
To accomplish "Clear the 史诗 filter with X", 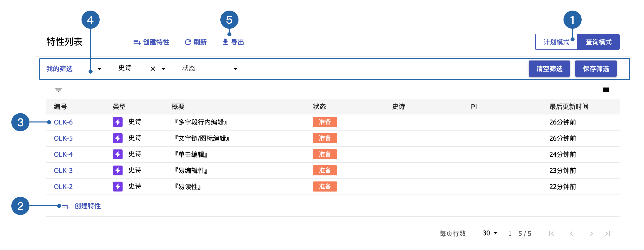I will 153,69.
